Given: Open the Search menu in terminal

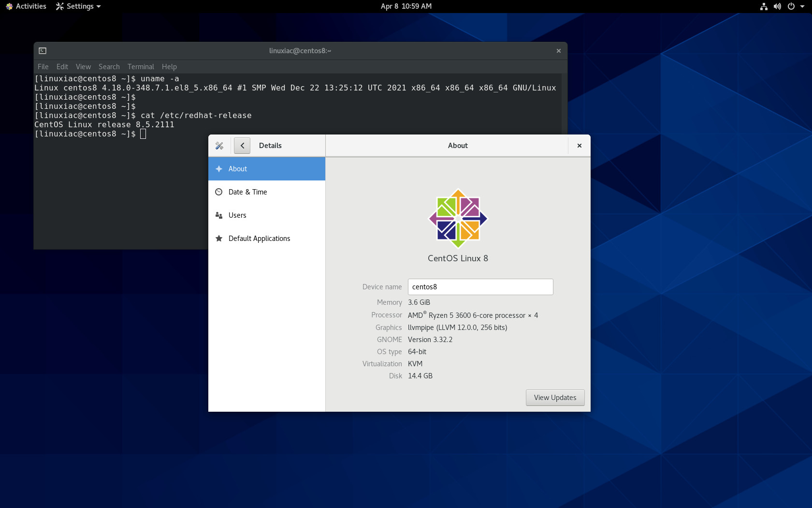Looking at the screenshot, I should 109,67.
